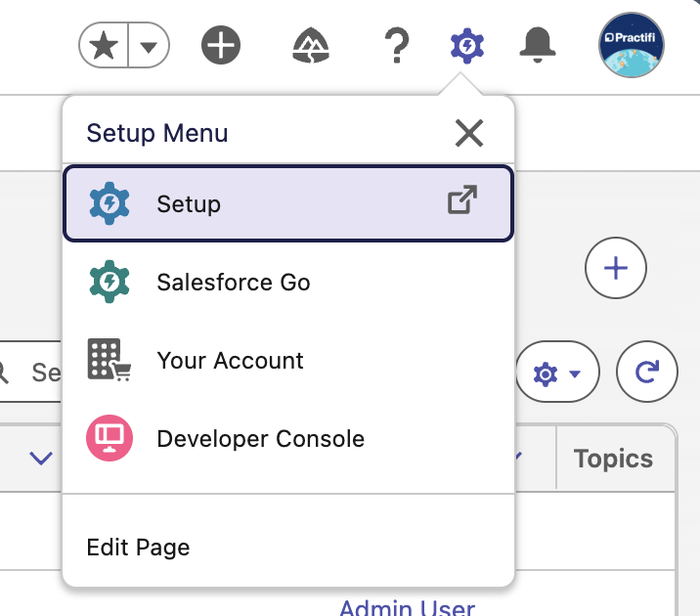Click the refresh list button

coord(647,372)
